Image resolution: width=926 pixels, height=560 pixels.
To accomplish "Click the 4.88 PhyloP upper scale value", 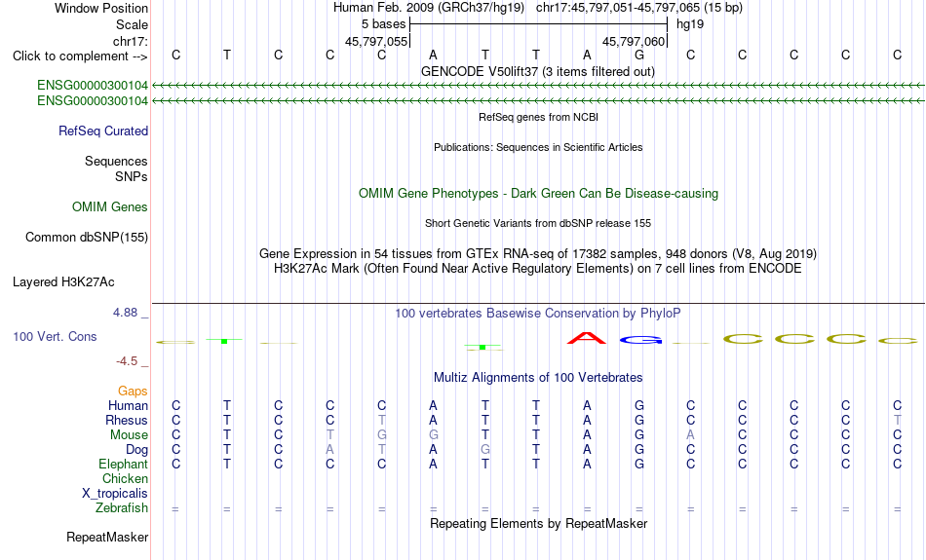I will point(125,313).
